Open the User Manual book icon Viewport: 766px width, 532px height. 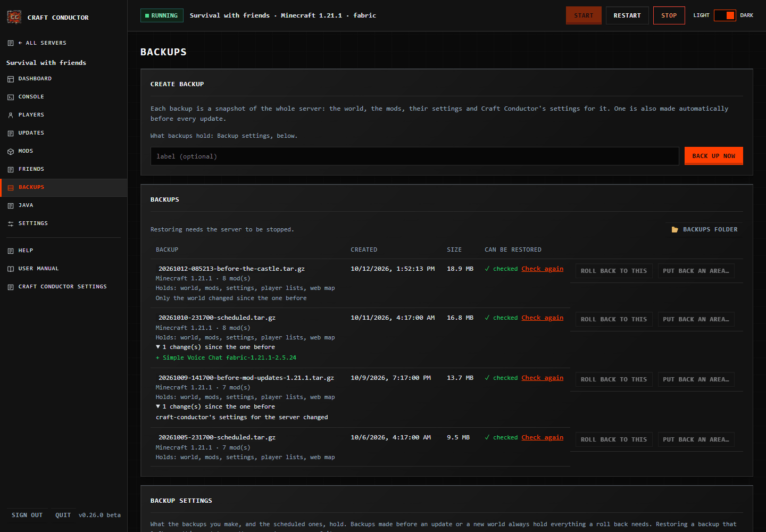coord(11,269)
